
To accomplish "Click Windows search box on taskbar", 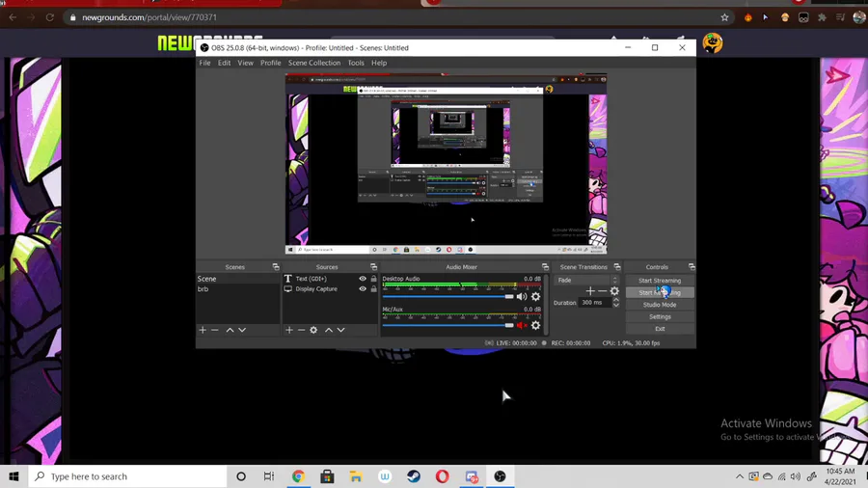I will pyautogui.click(x=128, y=476).
